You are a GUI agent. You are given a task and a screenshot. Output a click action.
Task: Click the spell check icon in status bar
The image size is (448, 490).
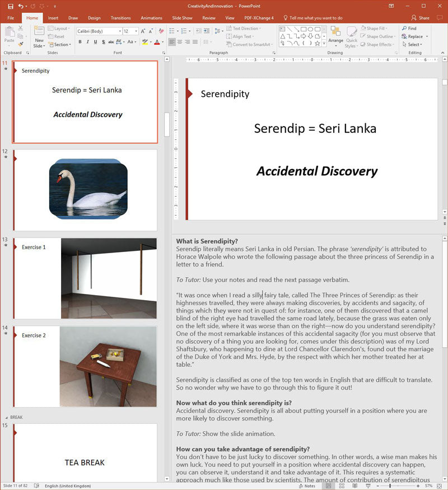(x=36, y=486)
